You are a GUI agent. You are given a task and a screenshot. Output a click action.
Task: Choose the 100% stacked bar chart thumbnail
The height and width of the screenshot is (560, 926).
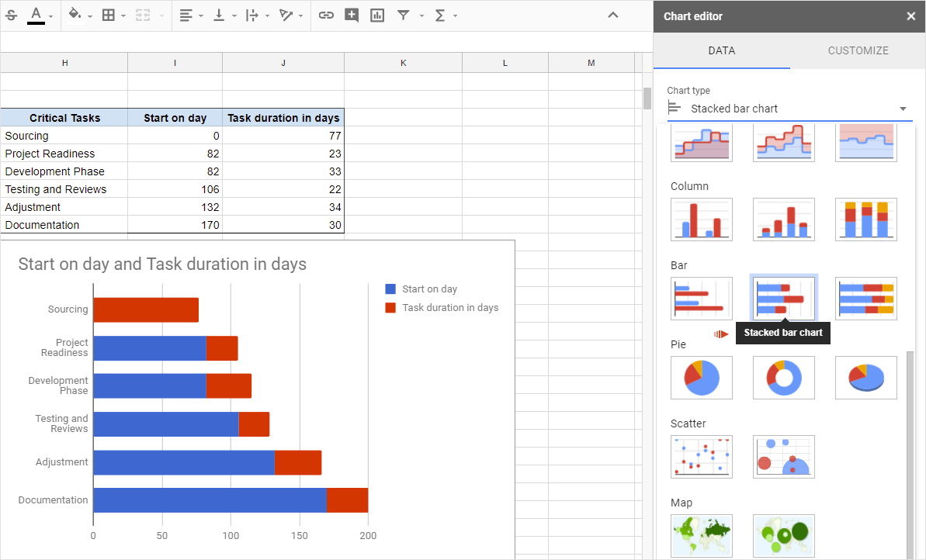(865, 299)
